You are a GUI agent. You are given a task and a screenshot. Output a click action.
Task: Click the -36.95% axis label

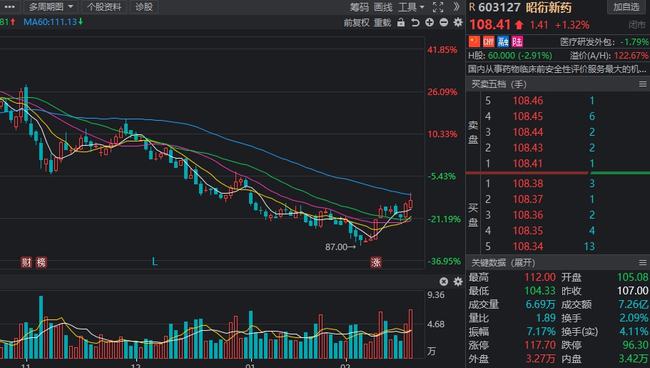444,261
